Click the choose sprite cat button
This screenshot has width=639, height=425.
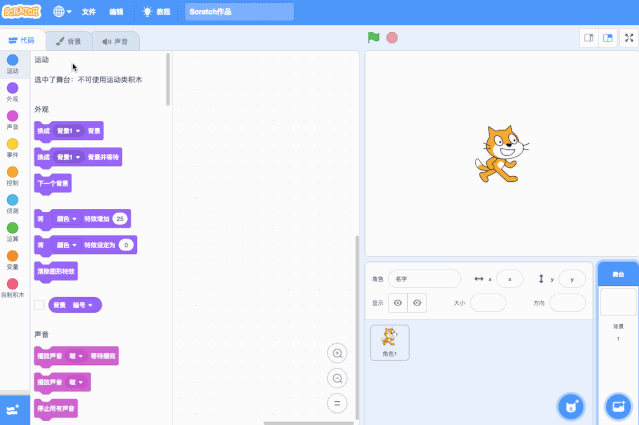571,406
